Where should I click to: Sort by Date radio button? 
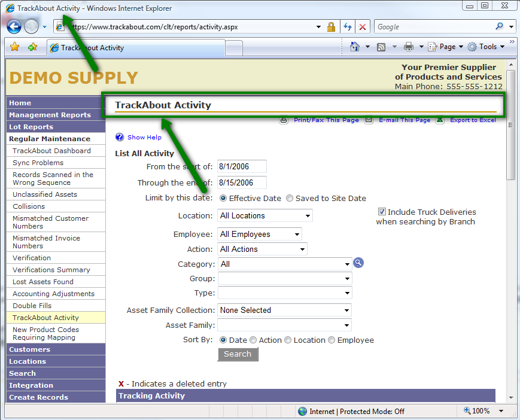[223, 340]
